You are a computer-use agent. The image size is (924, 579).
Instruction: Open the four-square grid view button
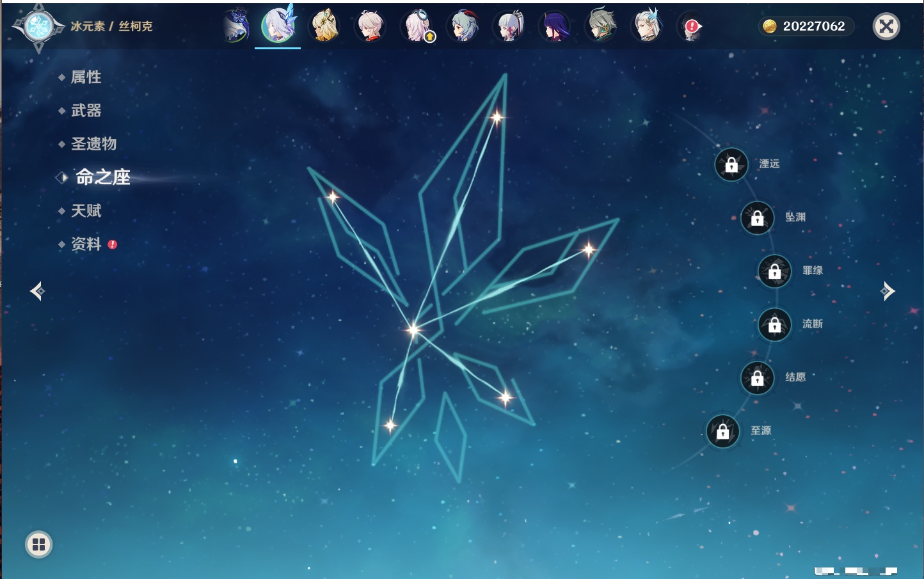coord(38,544)
